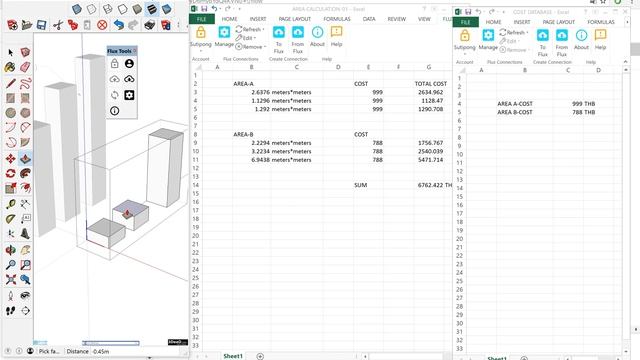
Task: Click To Flux button in Area Calculation window
Action: tap(279, 40)
